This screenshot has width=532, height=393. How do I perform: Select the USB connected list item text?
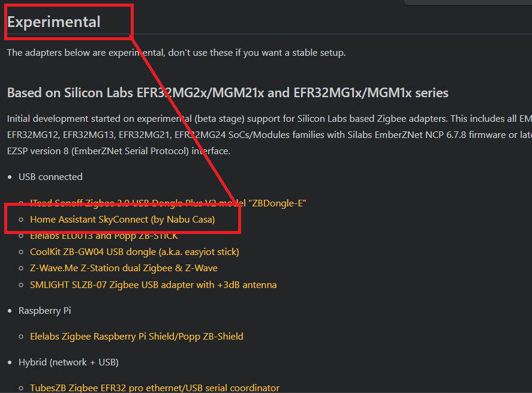click(x=50, y=177)
